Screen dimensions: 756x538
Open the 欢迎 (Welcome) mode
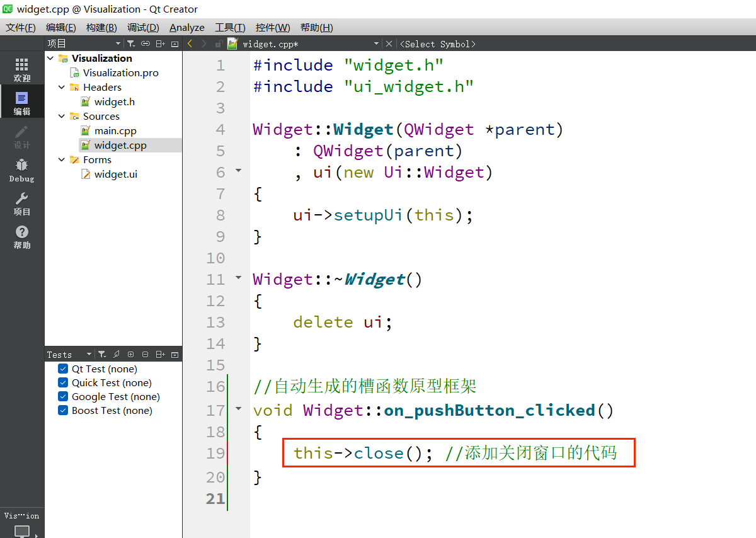pos(22,70)
